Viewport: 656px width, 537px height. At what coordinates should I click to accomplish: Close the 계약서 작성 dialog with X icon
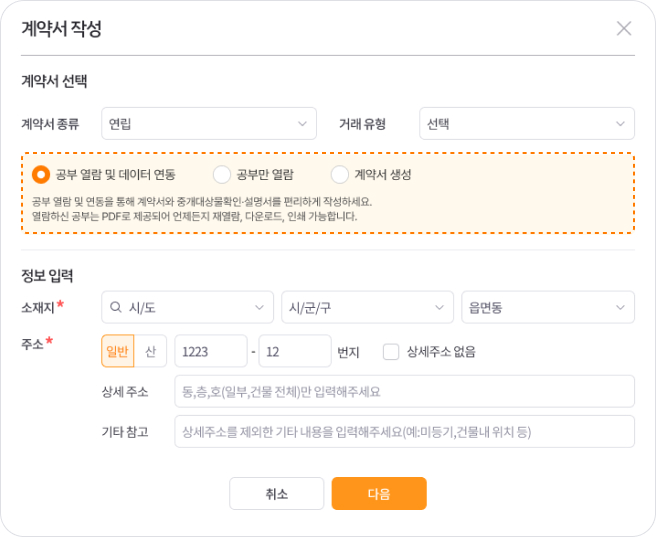coord(624,28)
